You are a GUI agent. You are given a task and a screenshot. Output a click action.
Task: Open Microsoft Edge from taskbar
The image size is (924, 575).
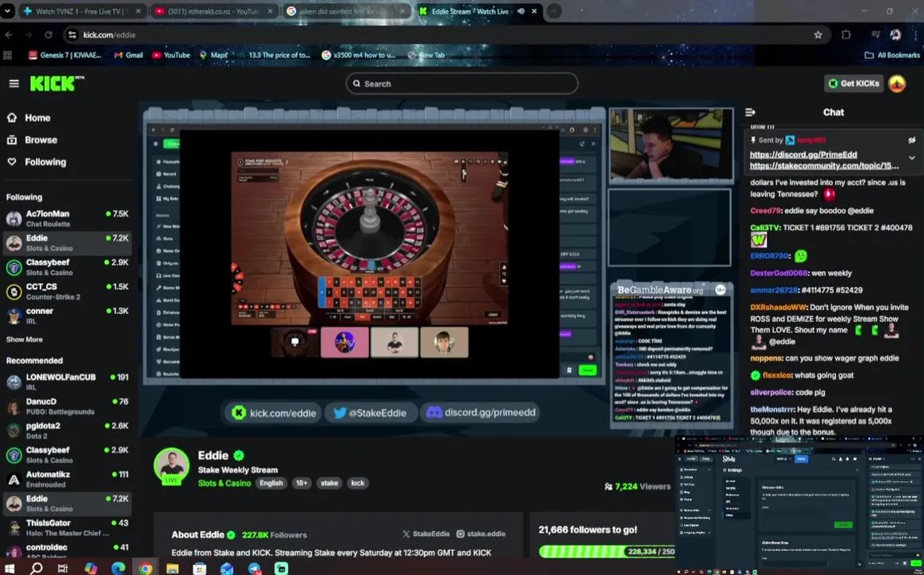point(118,569)
